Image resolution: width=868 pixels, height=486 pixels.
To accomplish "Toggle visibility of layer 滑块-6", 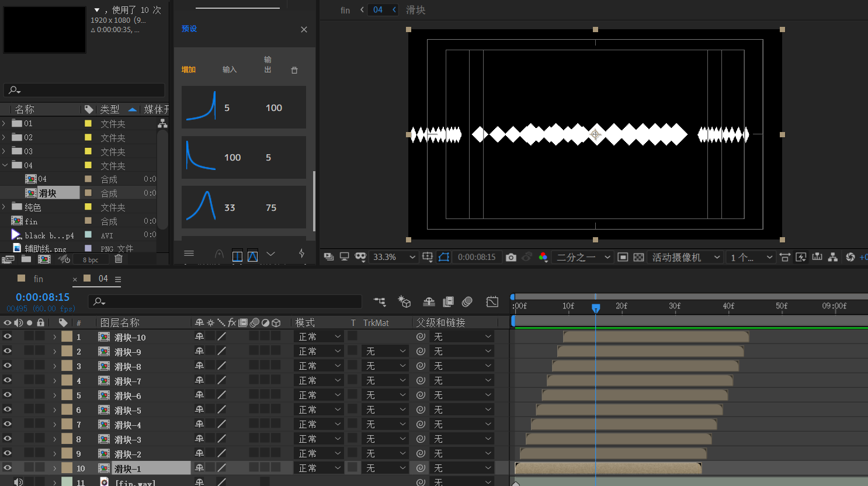I will [x=8, y=395].
